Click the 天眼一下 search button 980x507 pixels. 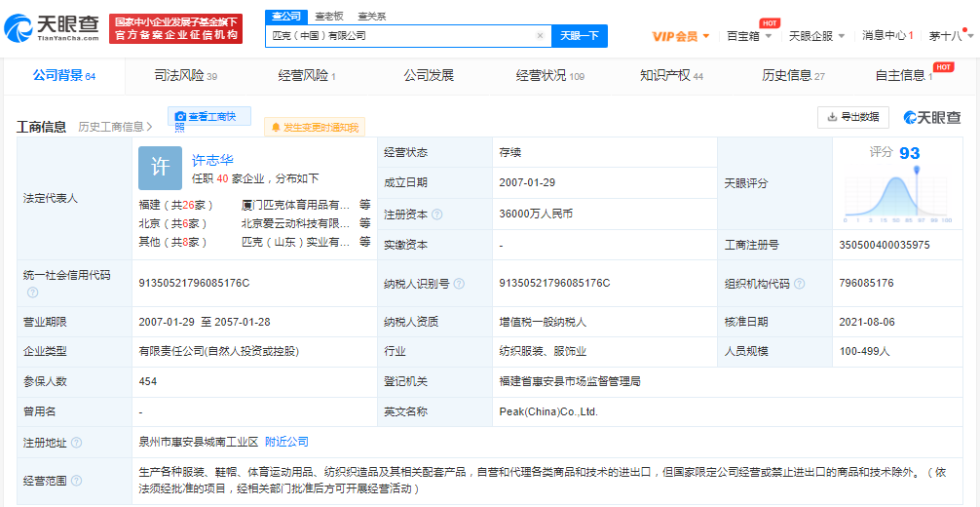coord(580,36)
